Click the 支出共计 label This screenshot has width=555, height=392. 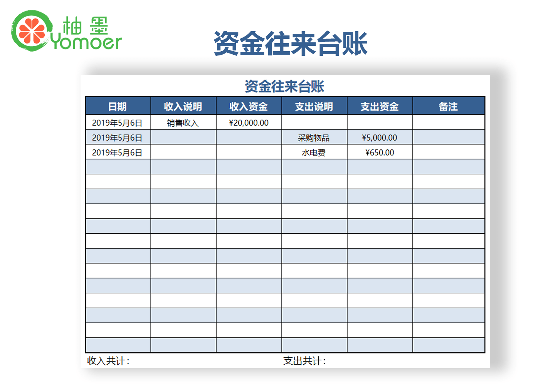(x=305, y=361)
